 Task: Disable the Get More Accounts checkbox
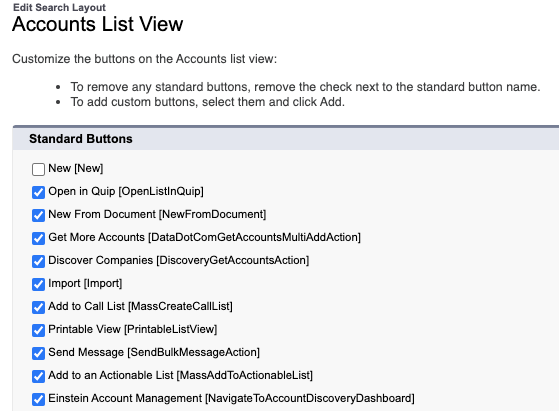[x=38, y=238]
